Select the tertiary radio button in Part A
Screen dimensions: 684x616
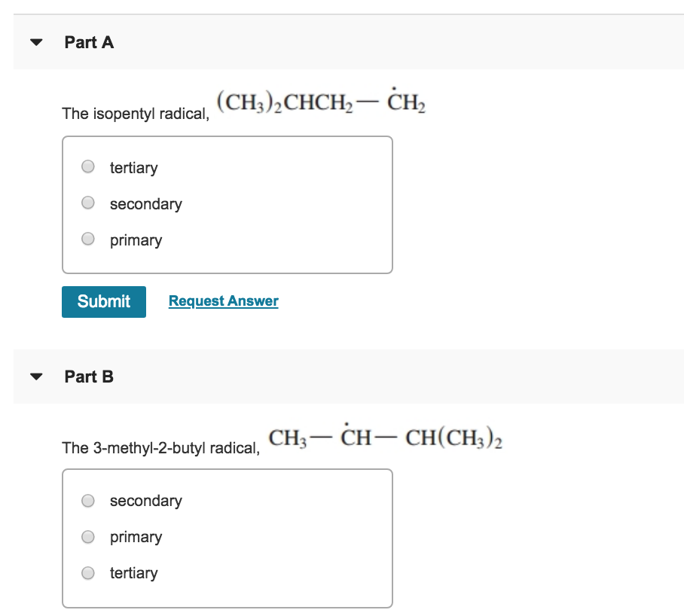[x=87, y=166]
